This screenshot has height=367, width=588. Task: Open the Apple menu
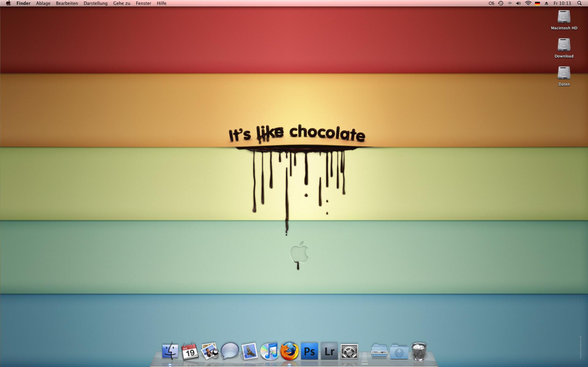pos(8,3)
